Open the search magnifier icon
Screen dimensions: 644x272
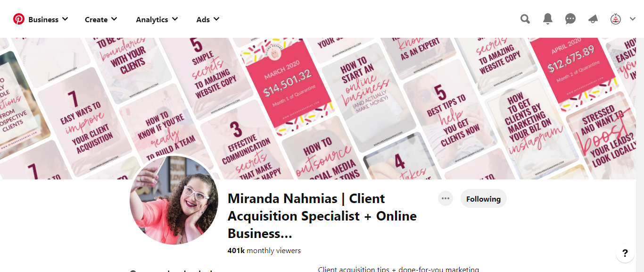point(525,19)
